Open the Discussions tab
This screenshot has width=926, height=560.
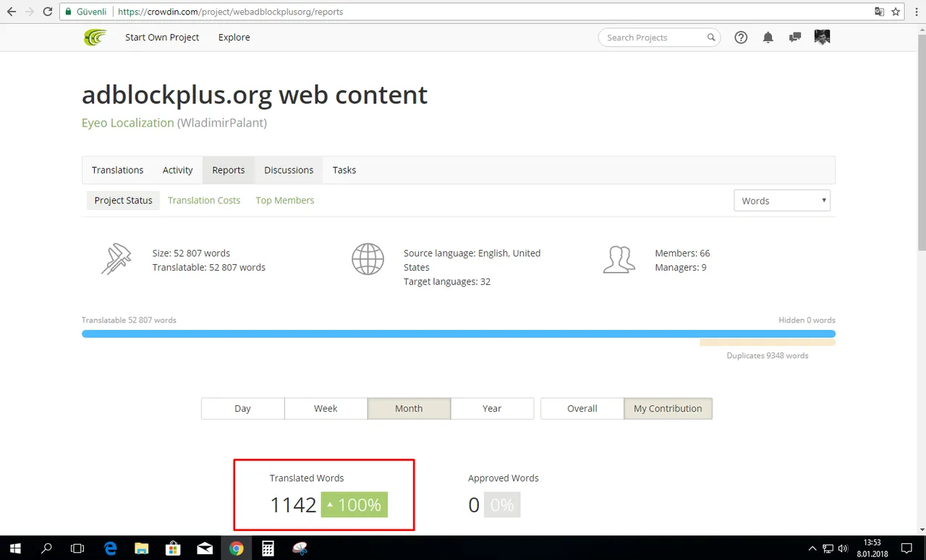click(289, 170)
